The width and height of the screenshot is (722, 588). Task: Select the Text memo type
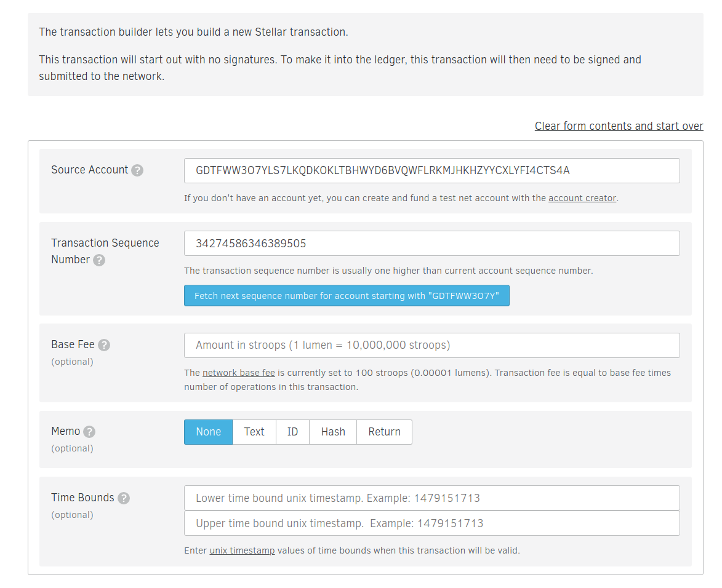click(254, 432)
